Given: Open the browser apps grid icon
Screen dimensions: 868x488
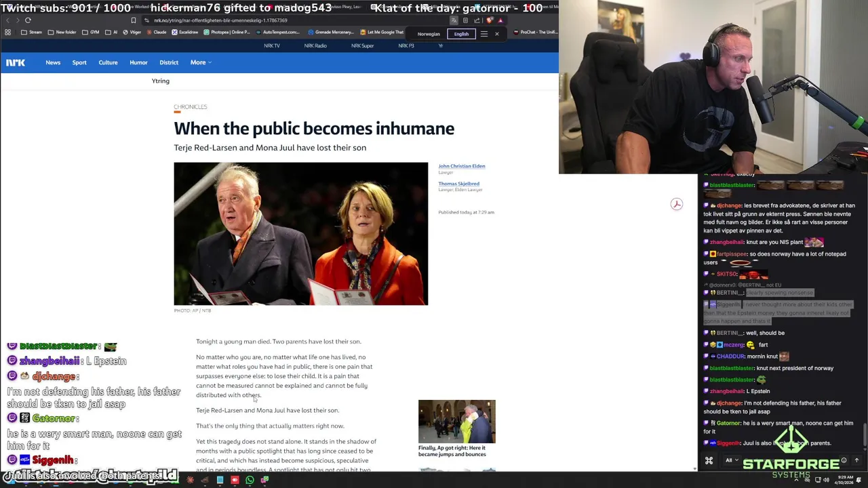Looking at the screenshot, I should (x=7, y=32).
